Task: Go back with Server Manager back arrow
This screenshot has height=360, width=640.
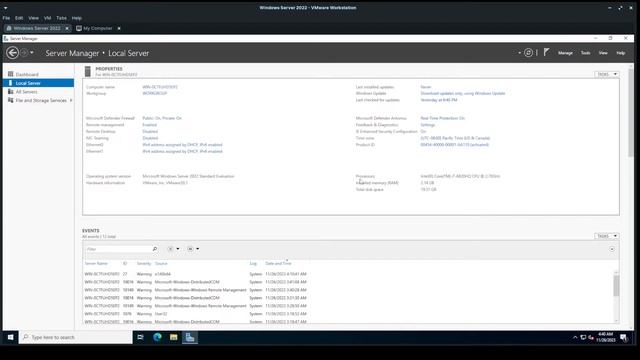Action: click(12, 53)
